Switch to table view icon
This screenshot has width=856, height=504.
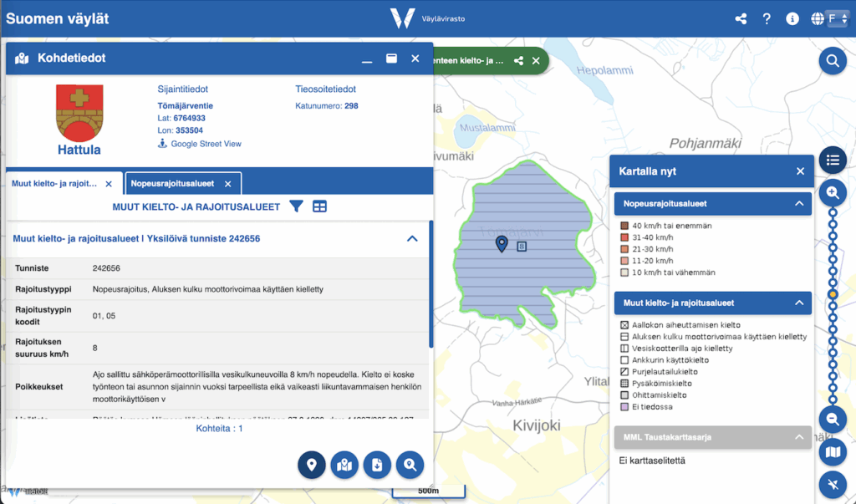coord(319,206)
